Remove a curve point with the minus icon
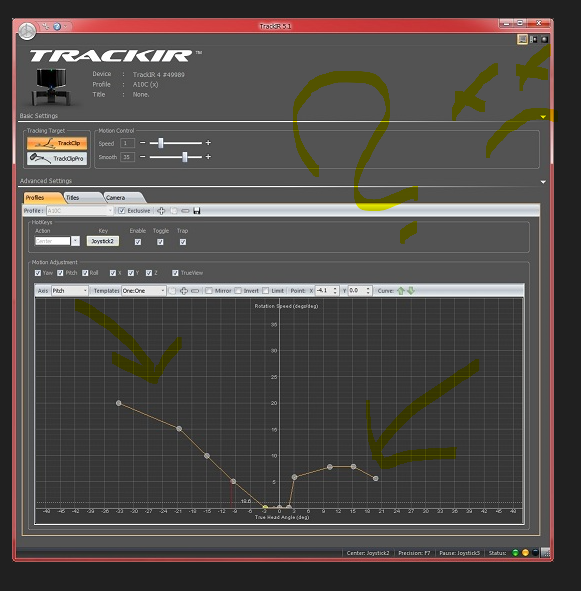The width and height of the screenshot is (581, 591). 195,291
